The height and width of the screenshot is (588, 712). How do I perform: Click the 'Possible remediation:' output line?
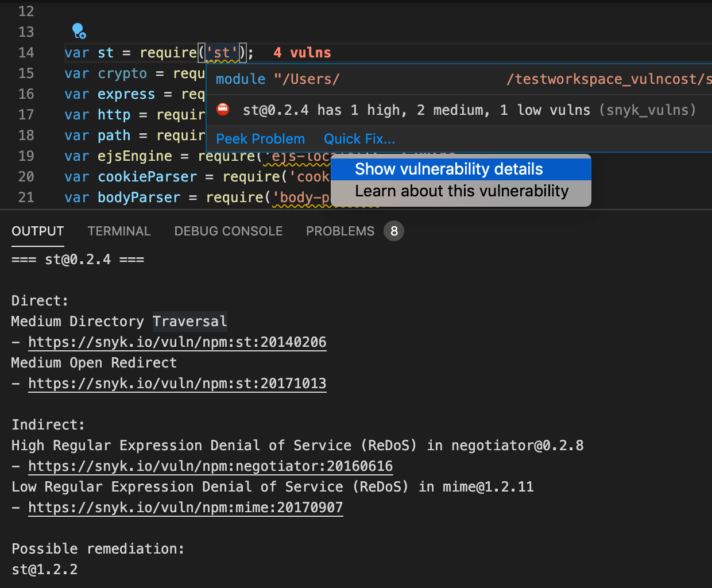[x=98, y=549]
